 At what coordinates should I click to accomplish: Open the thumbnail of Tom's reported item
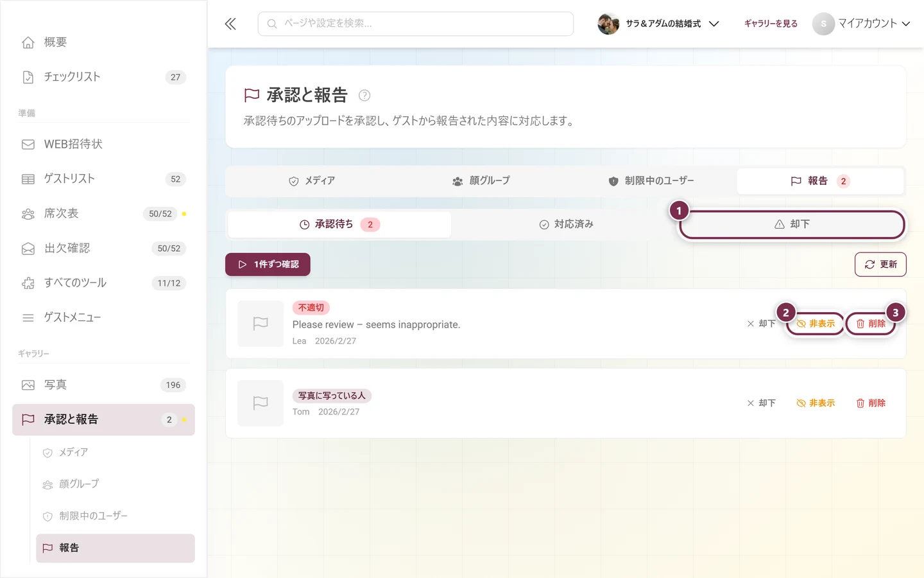[261, 403]
